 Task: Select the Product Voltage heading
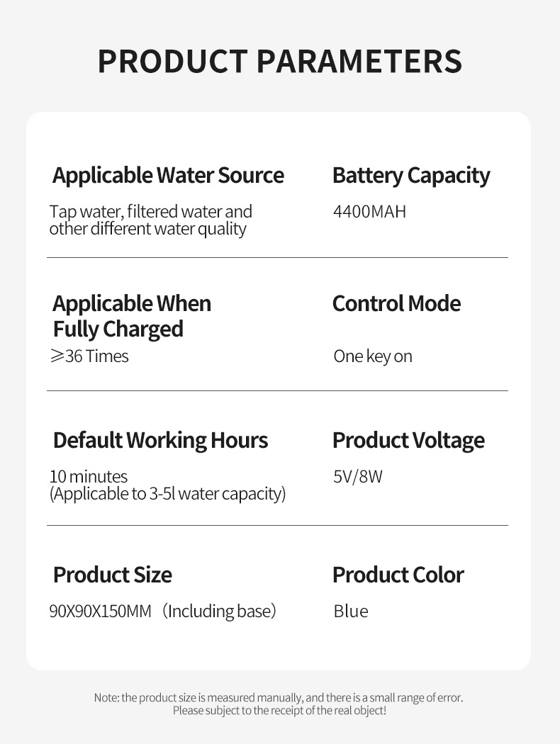[x=408, y=440]
